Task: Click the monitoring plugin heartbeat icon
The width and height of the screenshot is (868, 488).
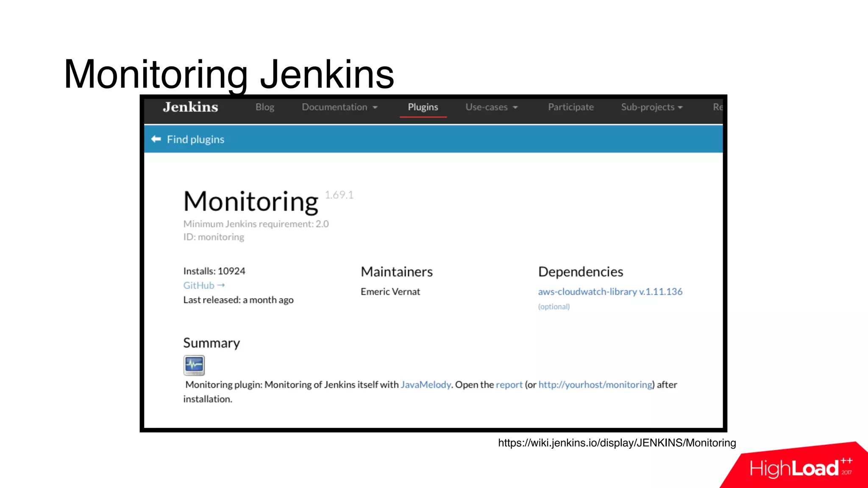Action: coord(194,365)
